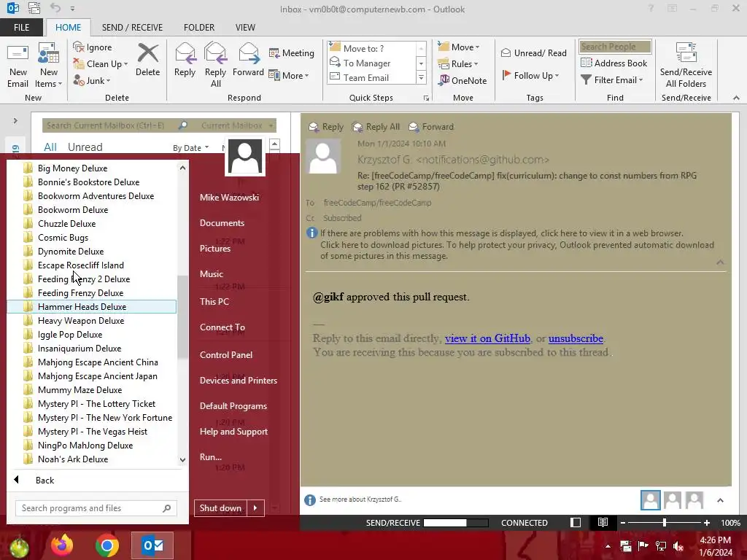This screenshot has height=560, width=747.
Task: Open the view it on GitHub link
Action: [x=487, y=338]
